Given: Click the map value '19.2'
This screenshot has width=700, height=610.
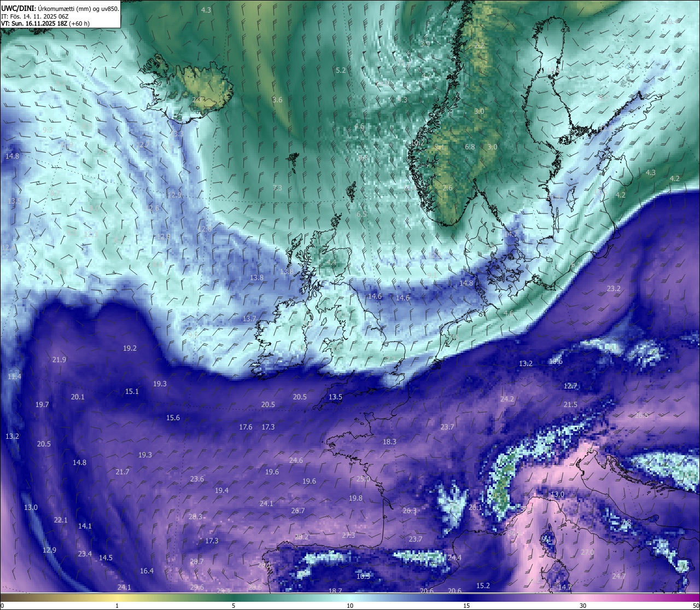Looking at the screenshot, I should pos(130,348).
